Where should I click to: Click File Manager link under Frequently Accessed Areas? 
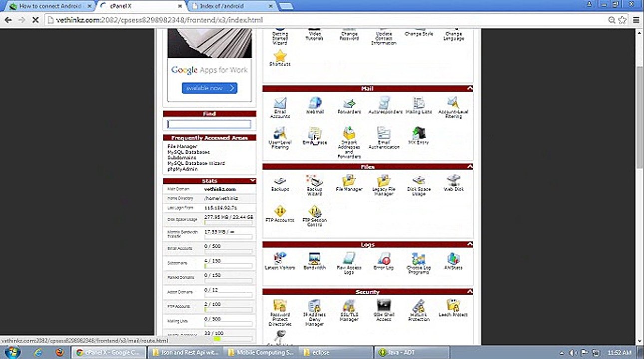click(182, 146)
